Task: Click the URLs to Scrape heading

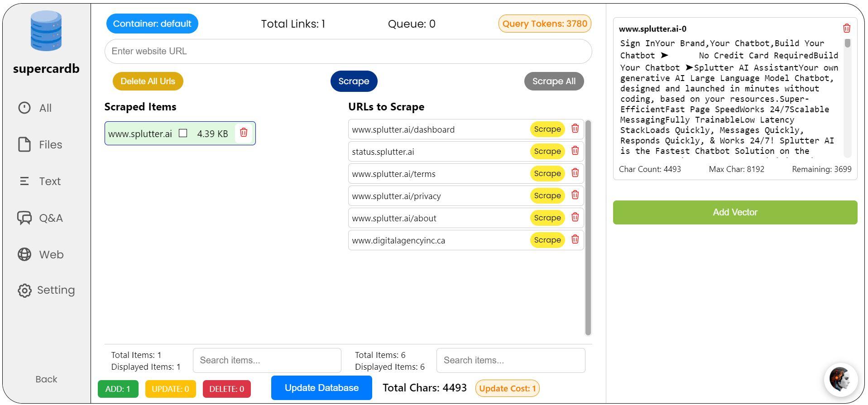Action: pos(386,107)
